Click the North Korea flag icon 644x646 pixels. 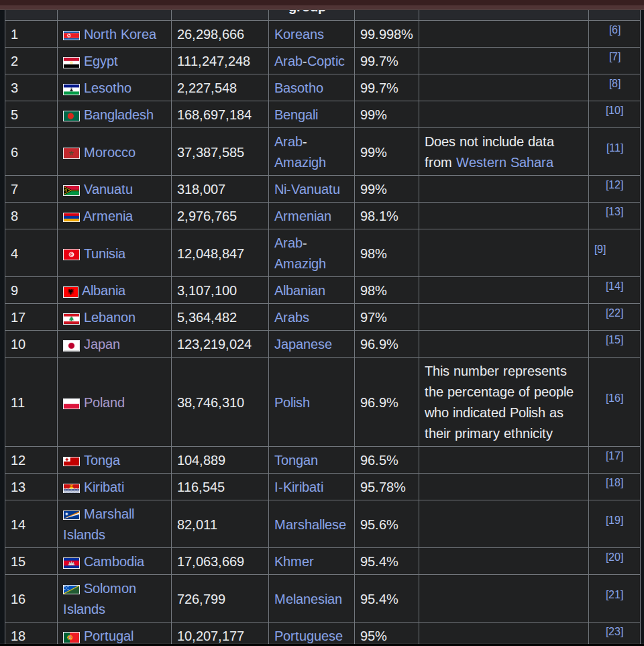71,36
